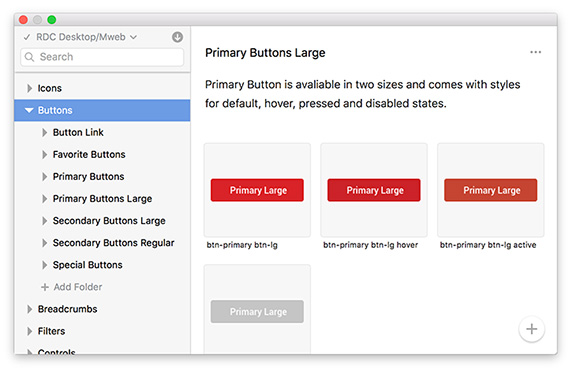Image resolution: width=576 pixels, height=381 pixels.
Task: Select Primary Buttons Large in sidebar
Action: pos(102,199)
